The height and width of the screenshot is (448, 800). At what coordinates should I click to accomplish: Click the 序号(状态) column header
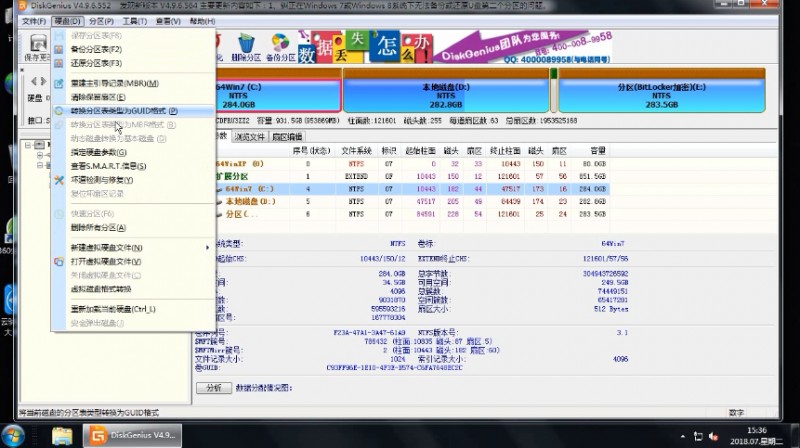[311, 151]
